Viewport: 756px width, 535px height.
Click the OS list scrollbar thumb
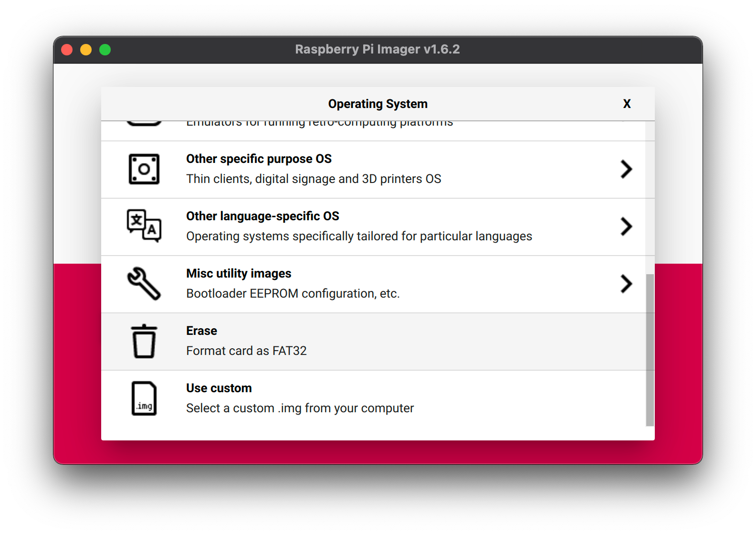[x=650, y=350]
